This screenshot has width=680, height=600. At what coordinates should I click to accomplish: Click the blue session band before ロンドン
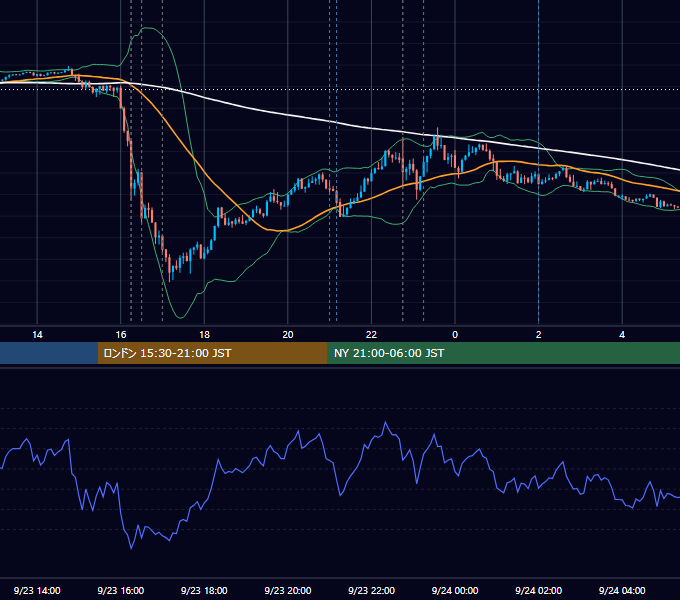pyautogui.click(x=49, y=353)
